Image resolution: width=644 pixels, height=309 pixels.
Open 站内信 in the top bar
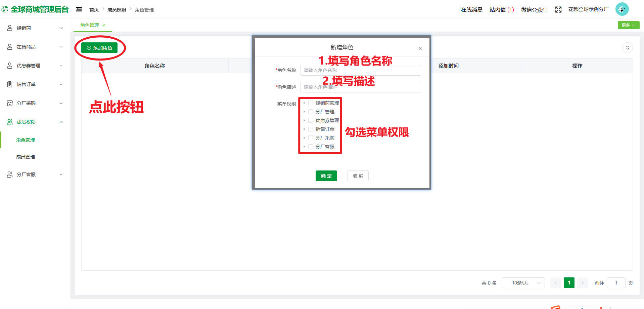(x=501, y=10)
